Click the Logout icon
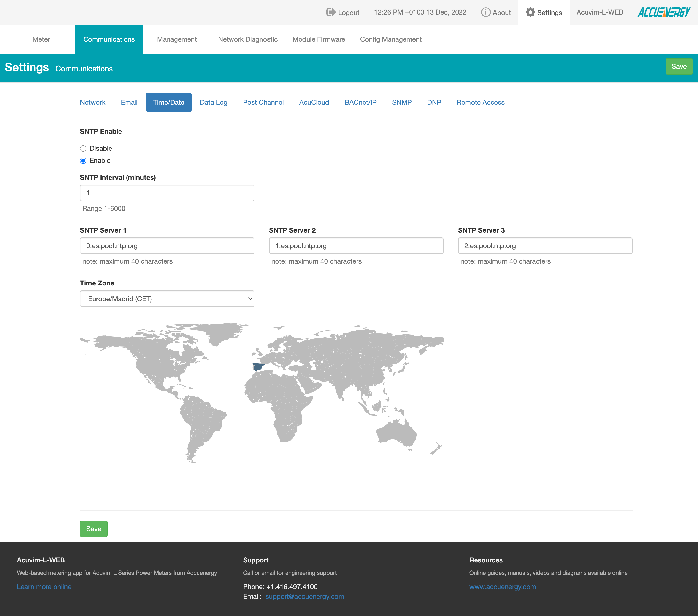This screenshot has width=698, height=616. click(331, 12)
